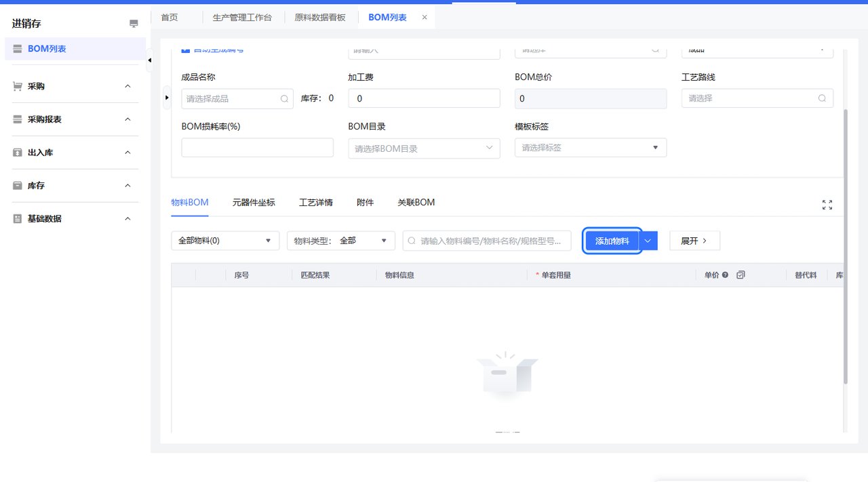This screenshot has width=868, height=482.
Task: Open the 全部物料(0) filter dropdown
Action: pos(225,241)
